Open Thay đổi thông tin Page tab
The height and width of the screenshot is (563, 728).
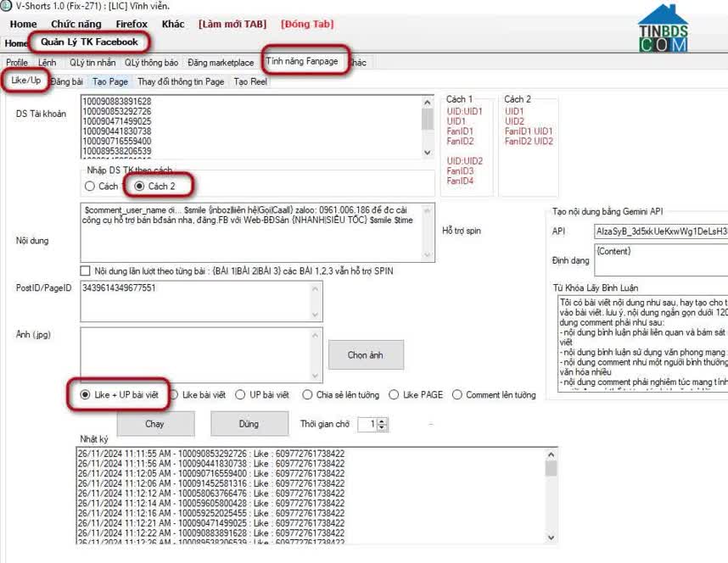pyautogui.click(x=181, y=81)
